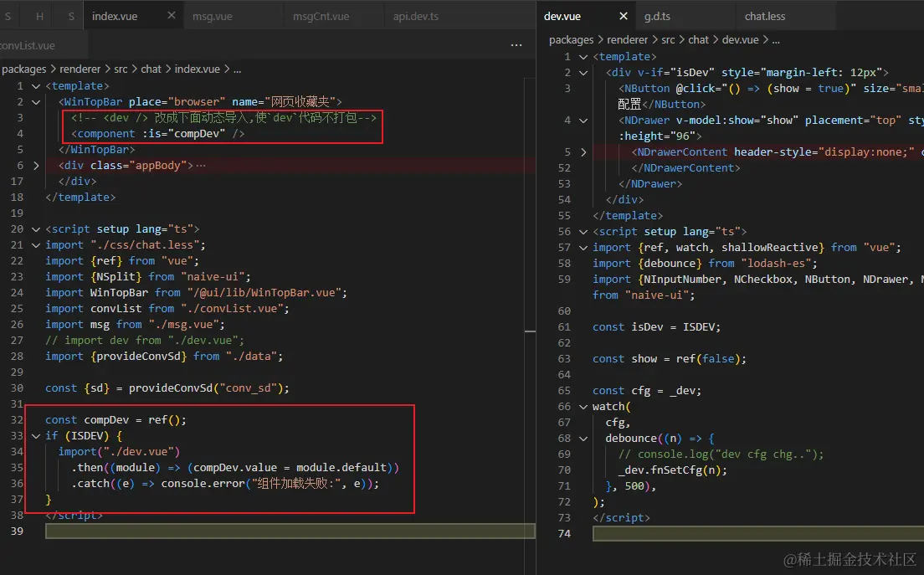
Task: Click the 'const {sd} = provideConvSd' line
Action: 167,388
